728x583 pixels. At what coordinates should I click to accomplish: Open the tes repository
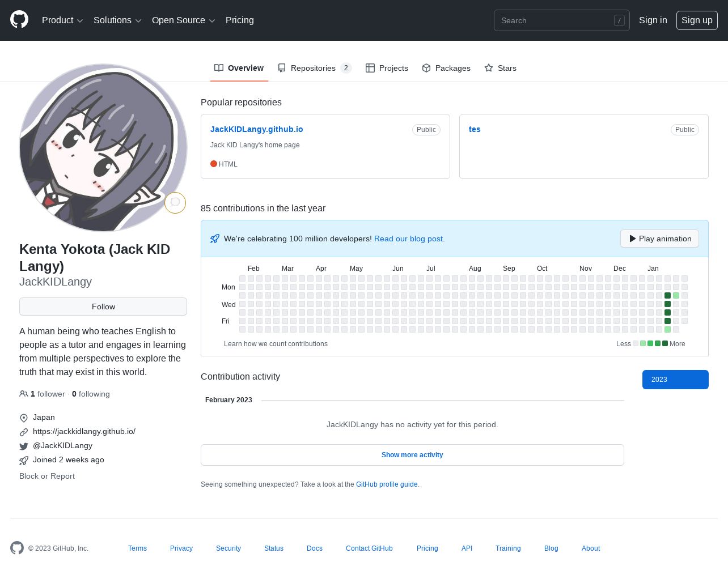pos(475,129)
